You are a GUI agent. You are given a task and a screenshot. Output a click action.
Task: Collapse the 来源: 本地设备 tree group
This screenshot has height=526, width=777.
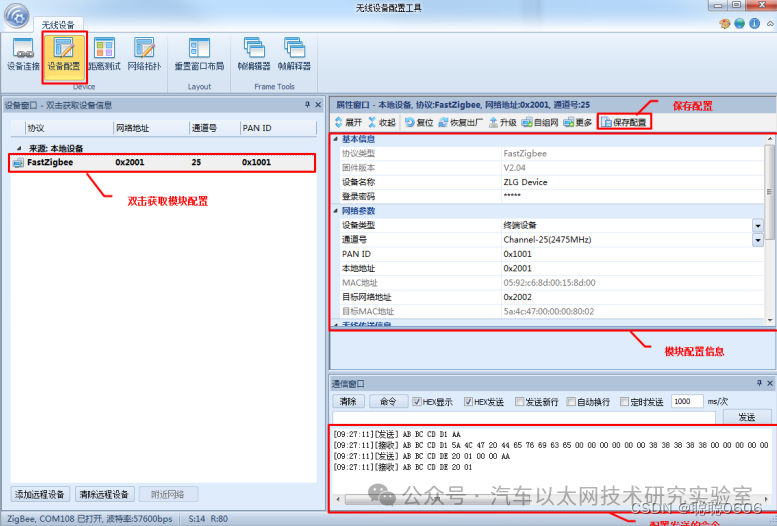(19, 148)
